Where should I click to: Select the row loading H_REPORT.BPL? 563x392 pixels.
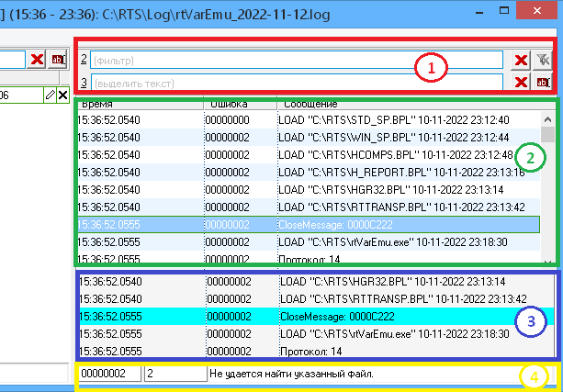click(309, 173)
